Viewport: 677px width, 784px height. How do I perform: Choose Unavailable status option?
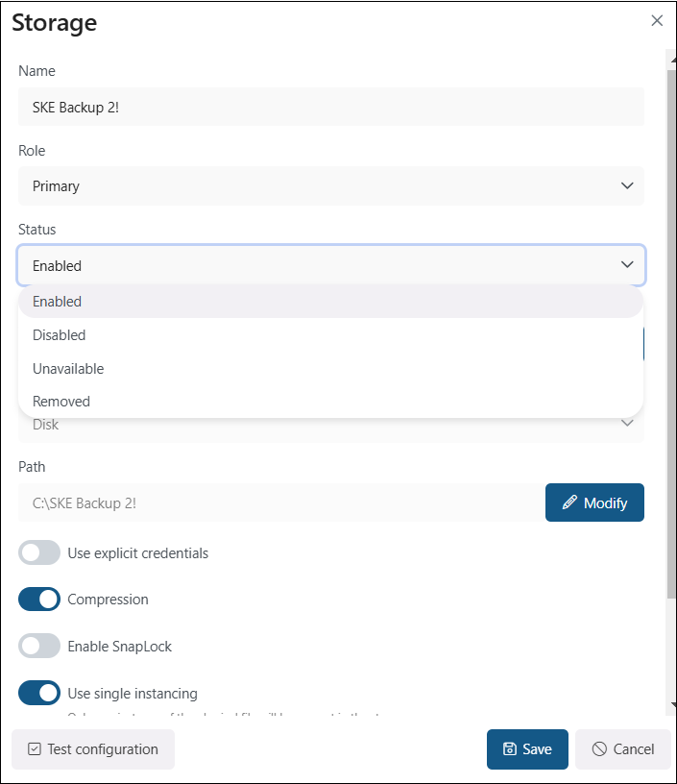tap(68, 369)
